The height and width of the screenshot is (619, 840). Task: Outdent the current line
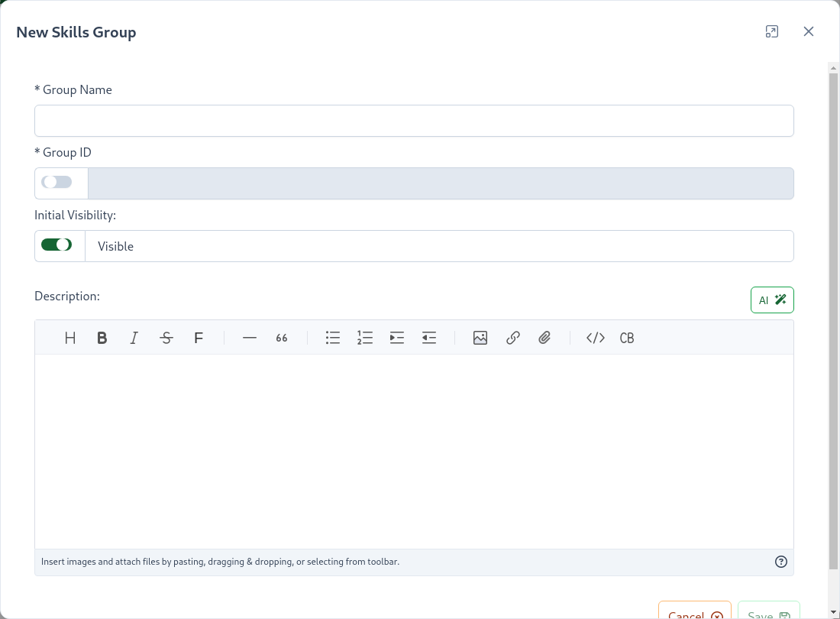pyautogui.click(x=429, y=338)
